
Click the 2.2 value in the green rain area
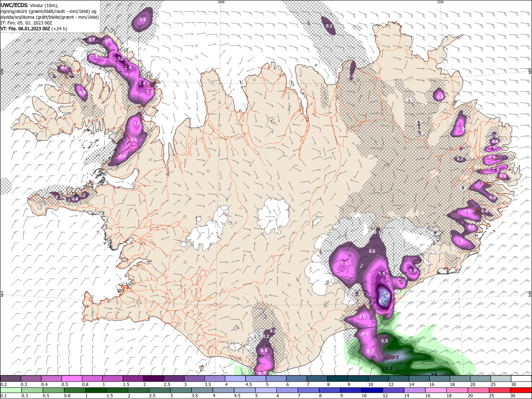(x=389, y=368)
